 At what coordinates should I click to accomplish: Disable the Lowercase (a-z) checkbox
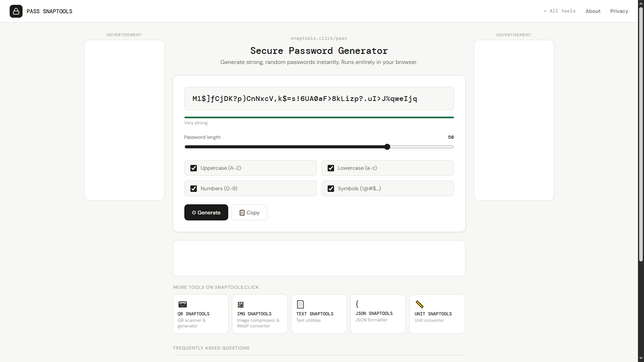(331, 168)
